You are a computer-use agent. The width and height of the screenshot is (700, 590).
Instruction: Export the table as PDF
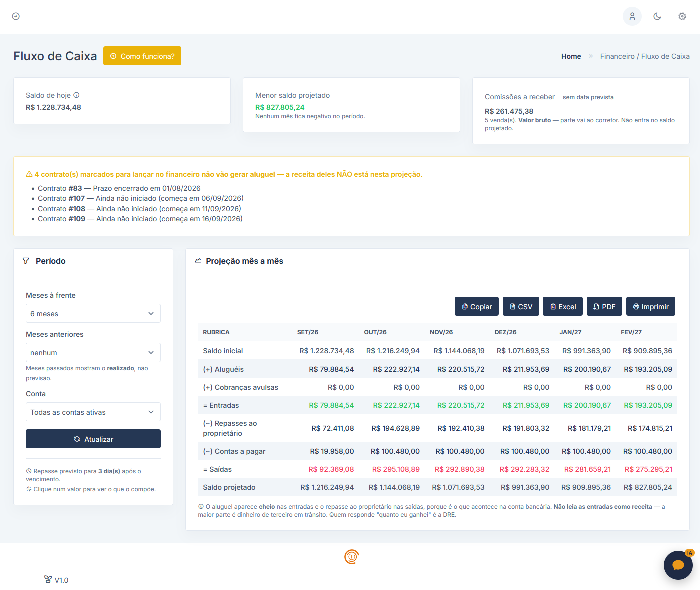click(x=604, y=306)
